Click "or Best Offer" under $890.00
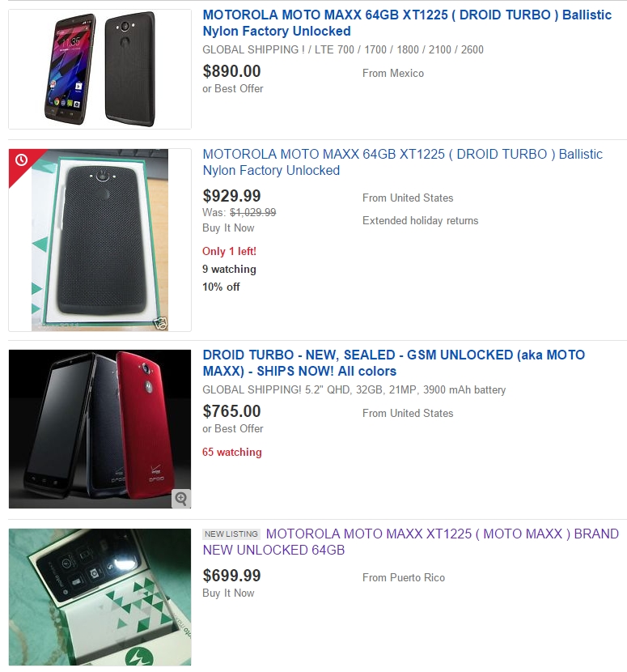Image resolution: width=627 pixels, height=672 pixels. coord(233,88)
